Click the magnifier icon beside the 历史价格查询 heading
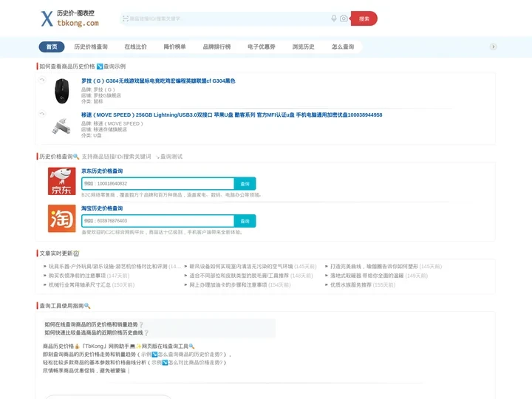 tap(76, 157)
